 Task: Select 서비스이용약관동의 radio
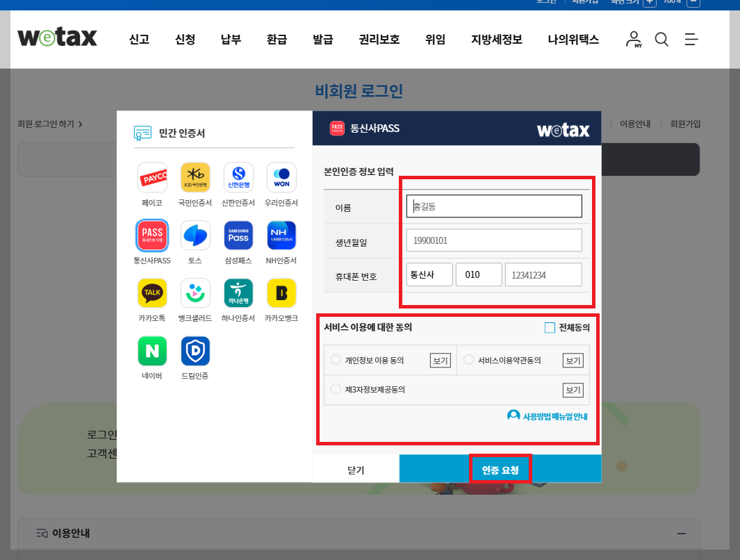pyautogui.click(x=468, y=359)
